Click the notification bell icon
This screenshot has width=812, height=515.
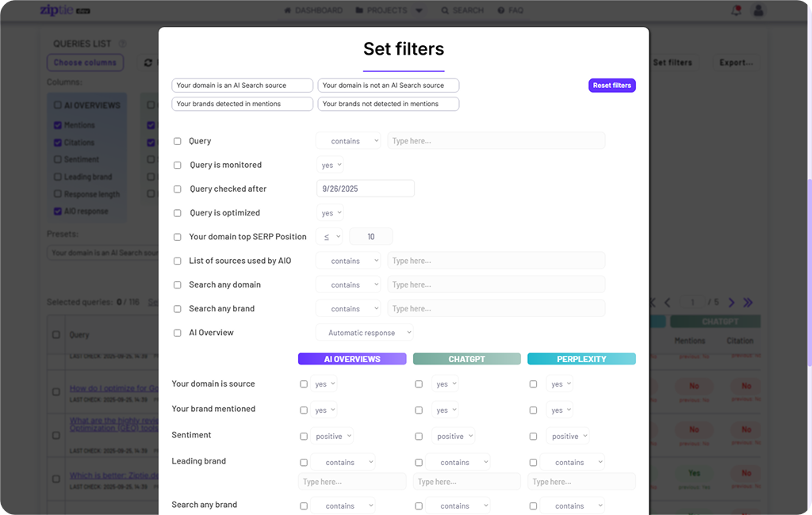[x=736, y=10]
